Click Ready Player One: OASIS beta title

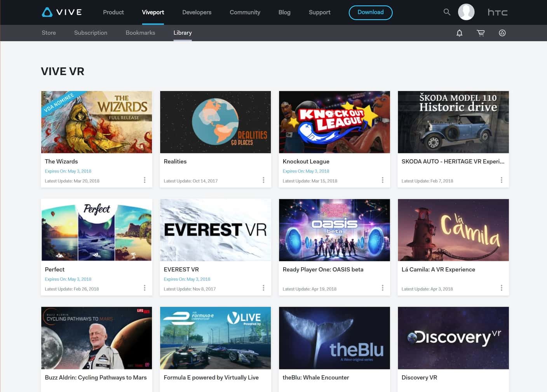pyautogui.click(x=323, y=270)
